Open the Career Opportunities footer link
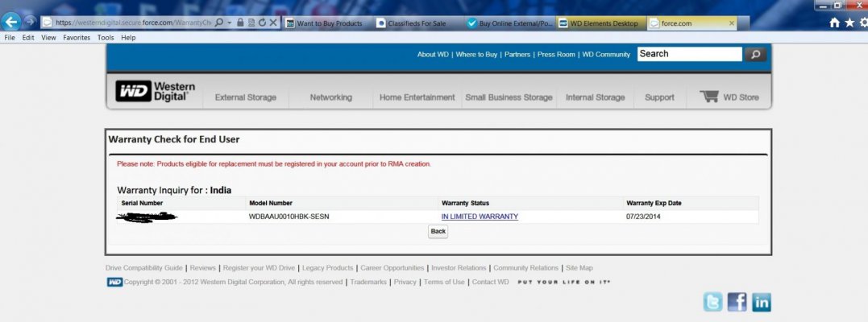Screen dimensions: 868x322 (392, 268)
